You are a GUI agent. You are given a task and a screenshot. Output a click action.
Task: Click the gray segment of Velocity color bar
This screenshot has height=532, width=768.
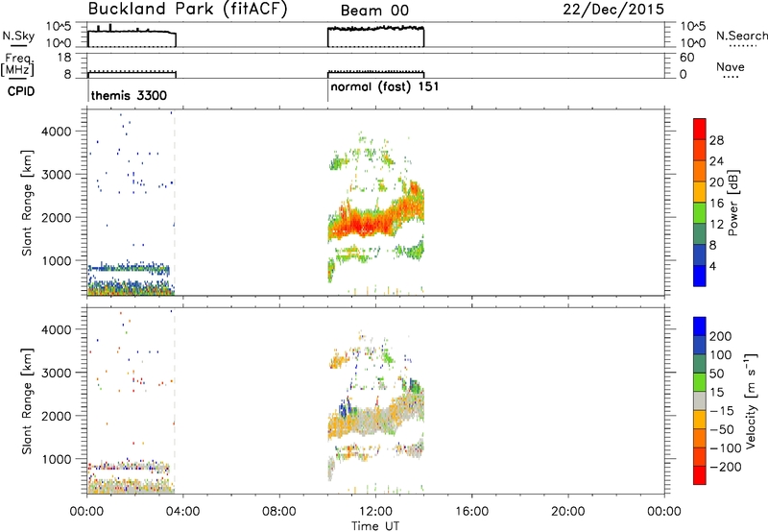[x=700, y=400]
